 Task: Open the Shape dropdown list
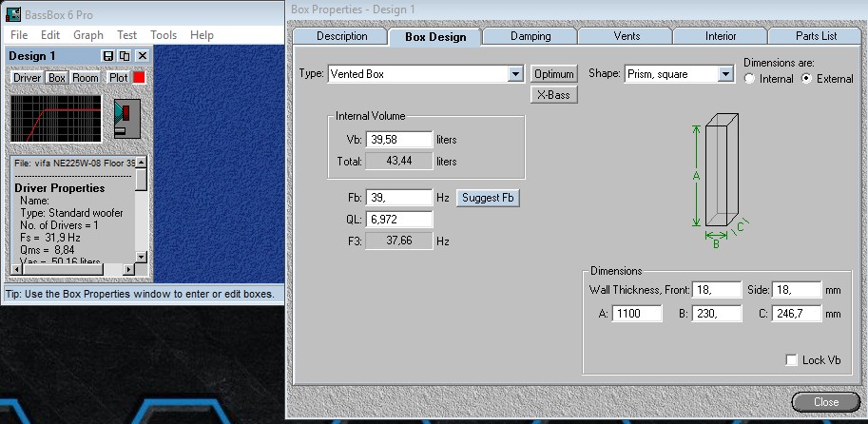726,74
